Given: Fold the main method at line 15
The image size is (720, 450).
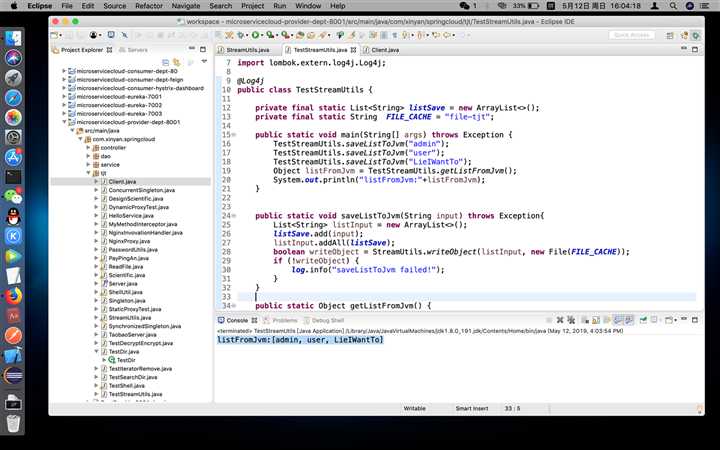Looking at the screenshot, I should click(234, 135).
